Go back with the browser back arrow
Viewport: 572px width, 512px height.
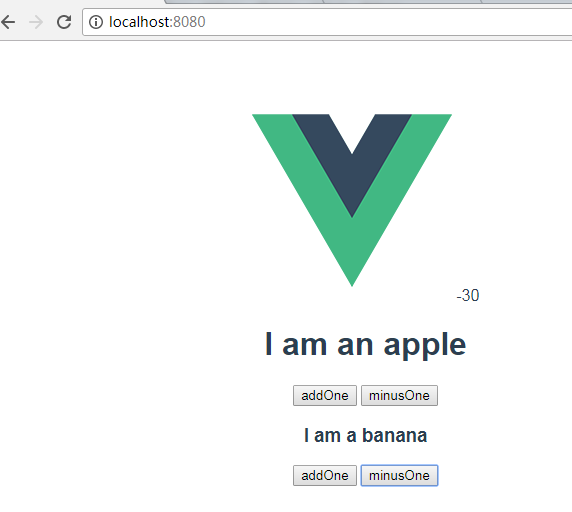click(x=8, y=22)
